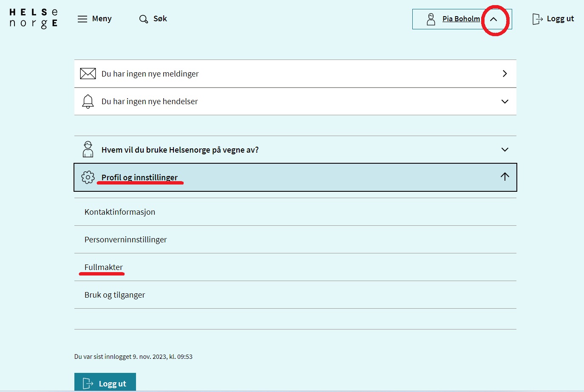Screen dimensions: 584x392
Task: Click the gear icon for Profil og innstillinger
Action: click(x=88, y=177)
